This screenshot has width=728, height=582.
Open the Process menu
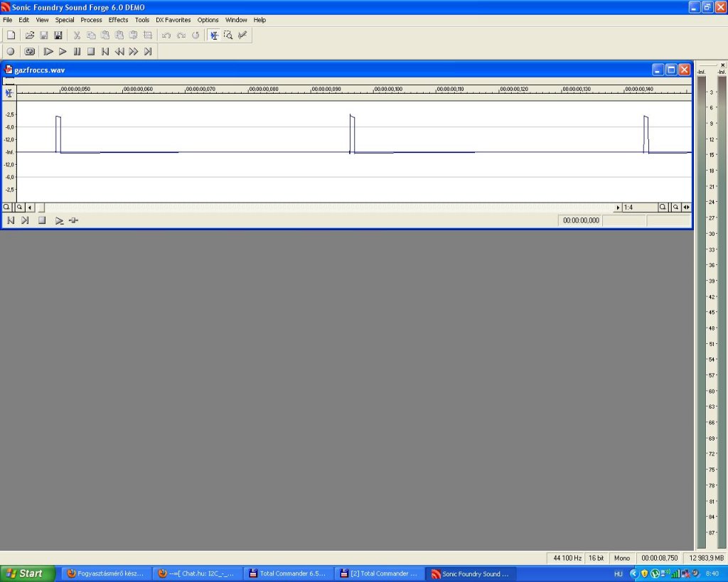click(91, 20)
